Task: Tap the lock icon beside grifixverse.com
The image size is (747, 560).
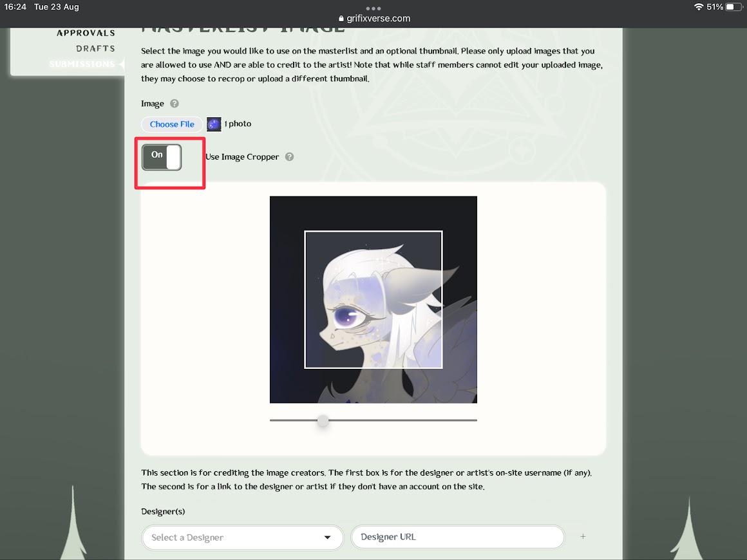Action: pos(341,19)
